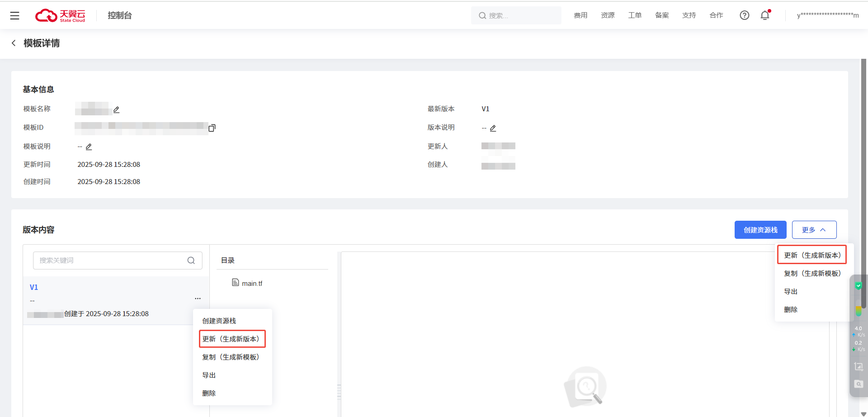Click the crop screenshot icon on the floating sidebar
Screen dimensions: 868x417
tap(859, 366)
